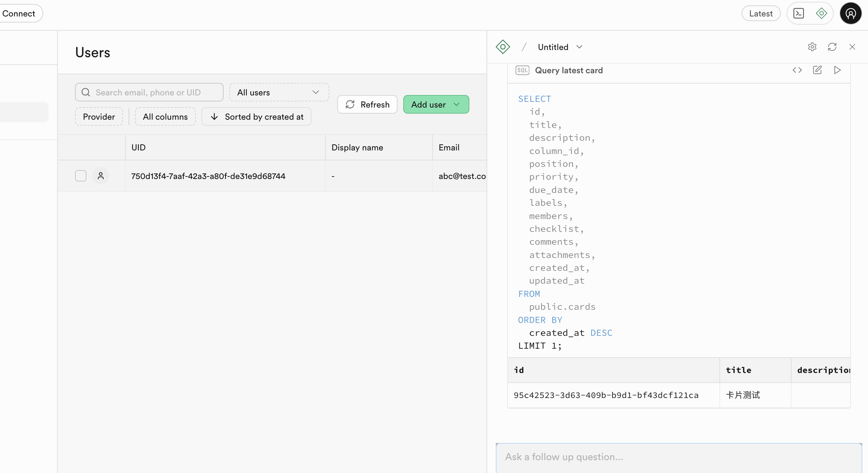Open the All columns selector
868x473 pixels.
165,117
